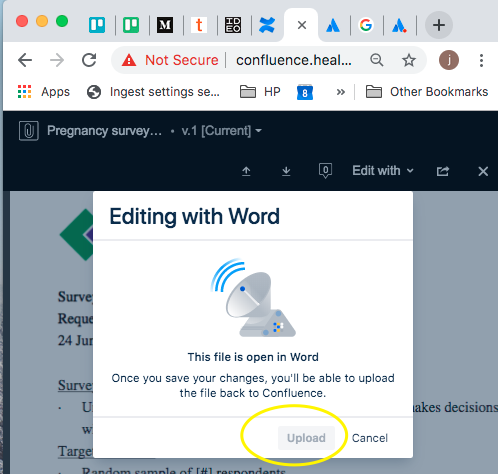
Task: Click the disabled Upload button
Action: [306, 438]
